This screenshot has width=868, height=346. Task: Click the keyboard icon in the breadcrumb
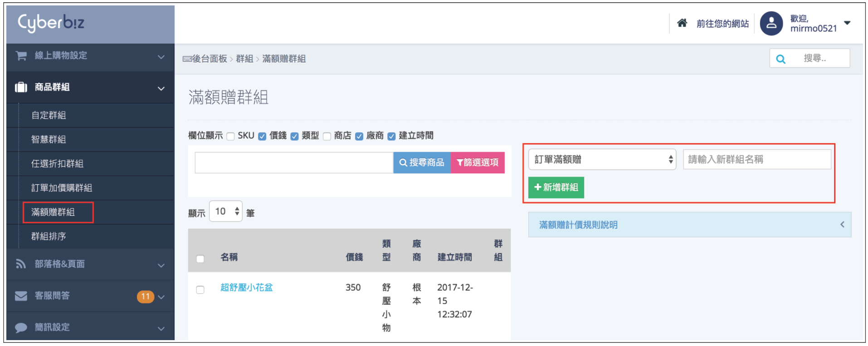click(x=187, y=59)
